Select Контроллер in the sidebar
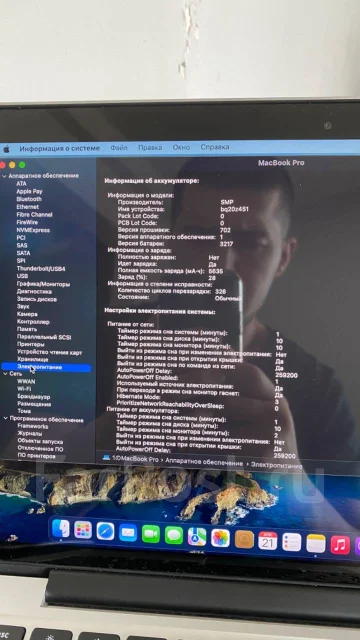The height and width of the screenshot is (640, 360). (x=33, y=322)
